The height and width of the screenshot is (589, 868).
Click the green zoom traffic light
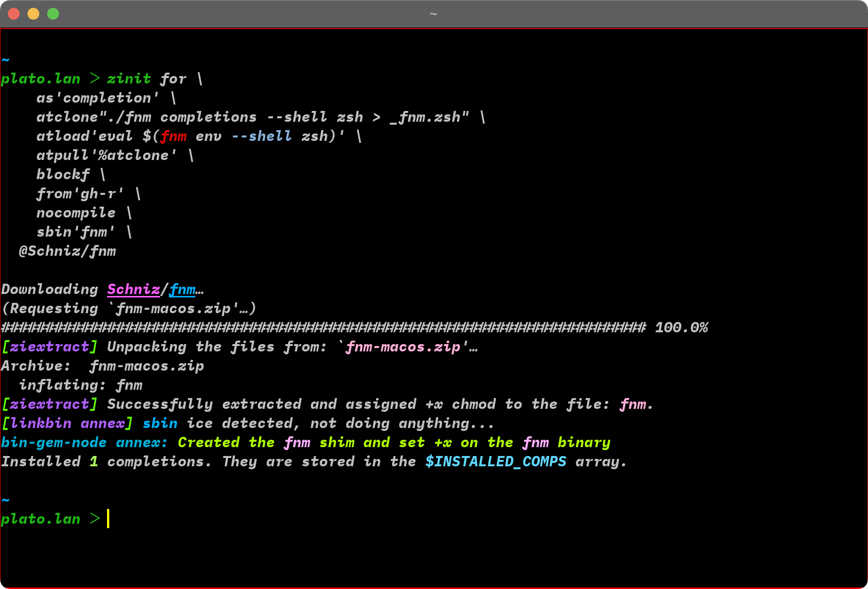[x=52, y=14]
